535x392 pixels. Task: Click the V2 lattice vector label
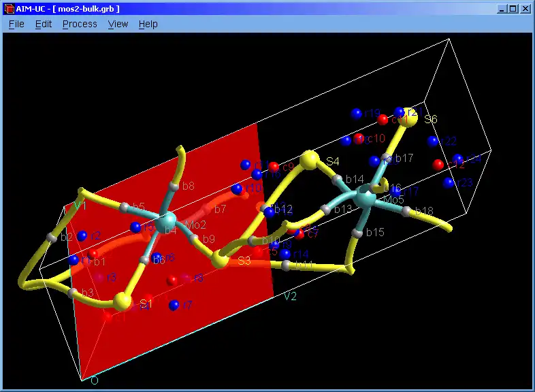tap(290, 296)
